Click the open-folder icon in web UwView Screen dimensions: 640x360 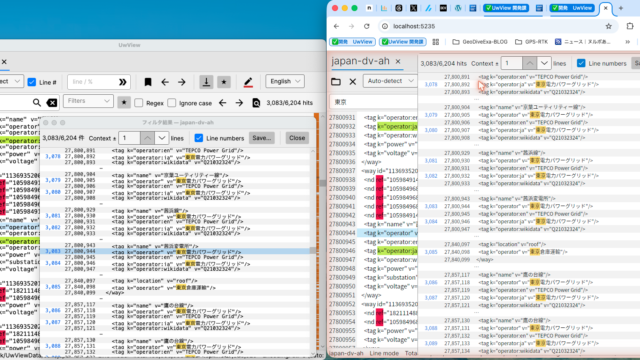coord(336,82)
